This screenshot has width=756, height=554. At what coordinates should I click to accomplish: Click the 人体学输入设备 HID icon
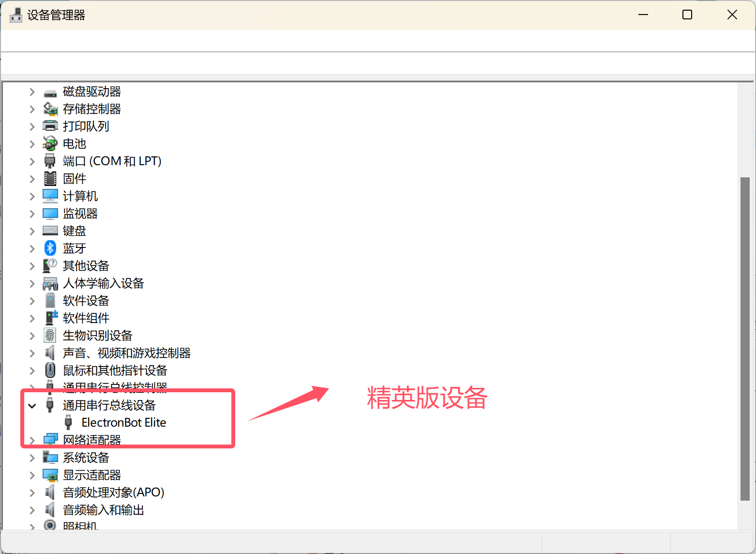coord(50,284)
